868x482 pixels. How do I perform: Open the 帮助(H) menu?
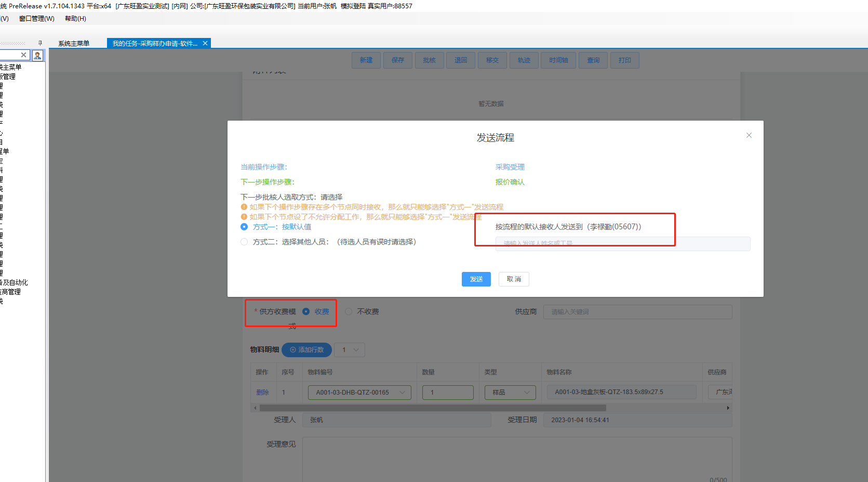(75, 18)
